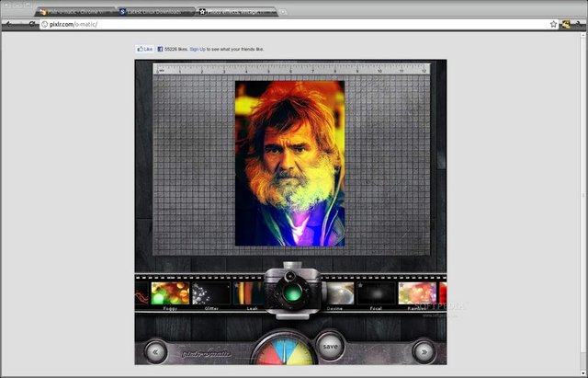The width and height of the screenshot is (588, 378).
Task: Switch to the third browser tab
Action: [234, 11]
